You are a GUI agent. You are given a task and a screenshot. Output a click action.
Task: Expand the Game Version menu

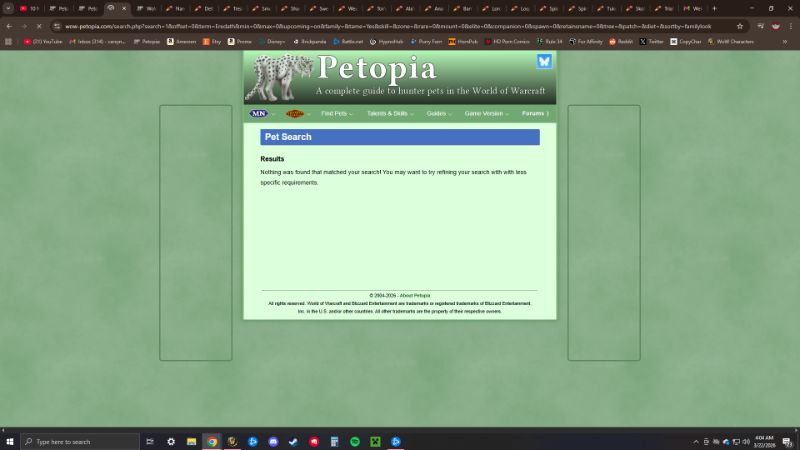point(487,114)
